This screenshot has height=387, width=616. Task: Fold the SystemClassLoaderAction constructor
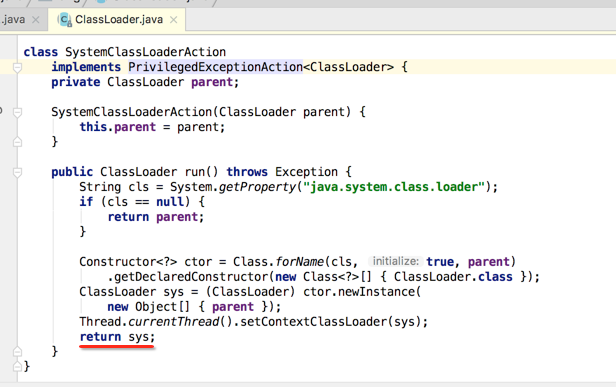[17, 113]
